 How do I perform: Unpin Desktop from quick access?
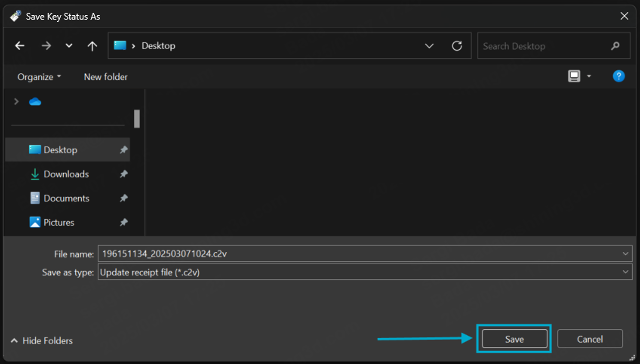(x=124, y=150)
